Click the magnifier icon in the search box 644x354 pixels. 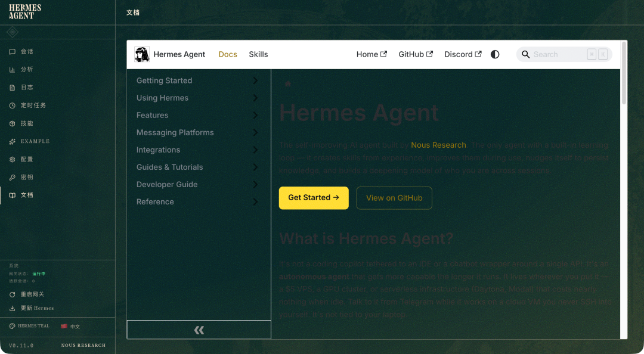pos(525,54)
